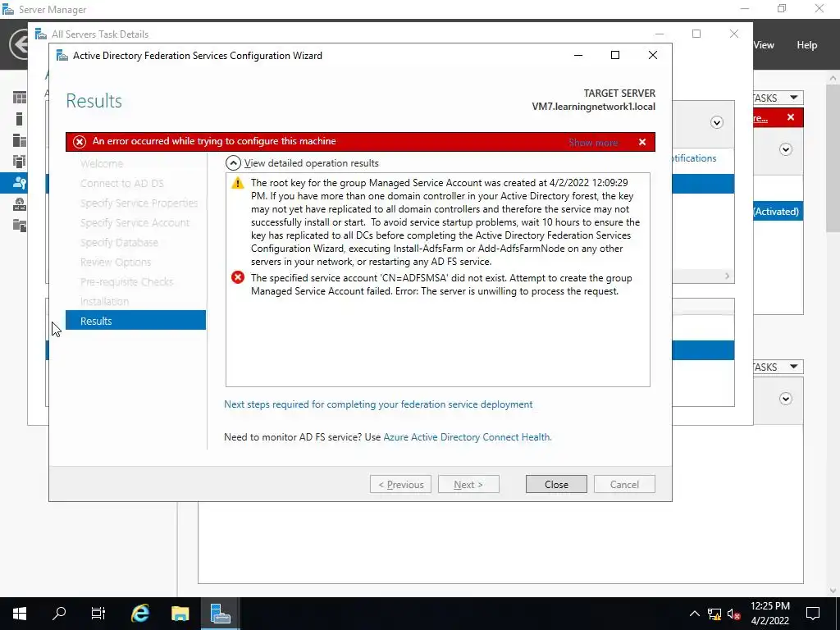Open Task View on taskbar

coord(98,614)
